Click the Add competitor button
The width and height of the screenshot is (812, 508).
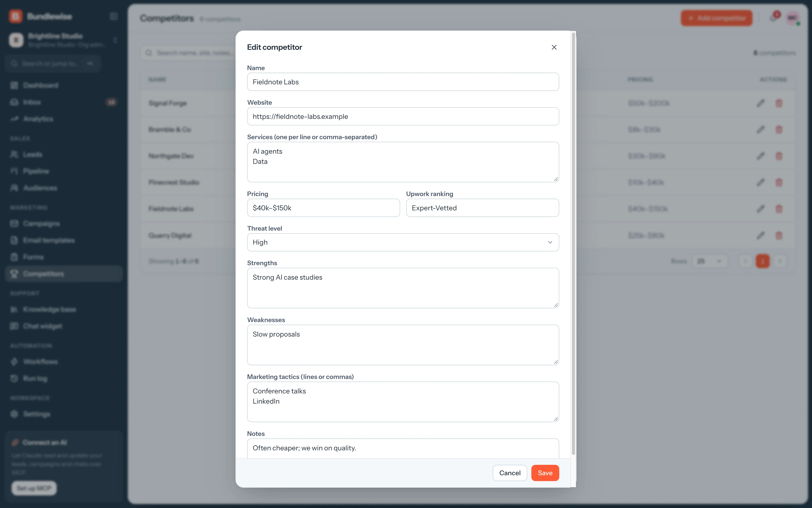point(716,18)
